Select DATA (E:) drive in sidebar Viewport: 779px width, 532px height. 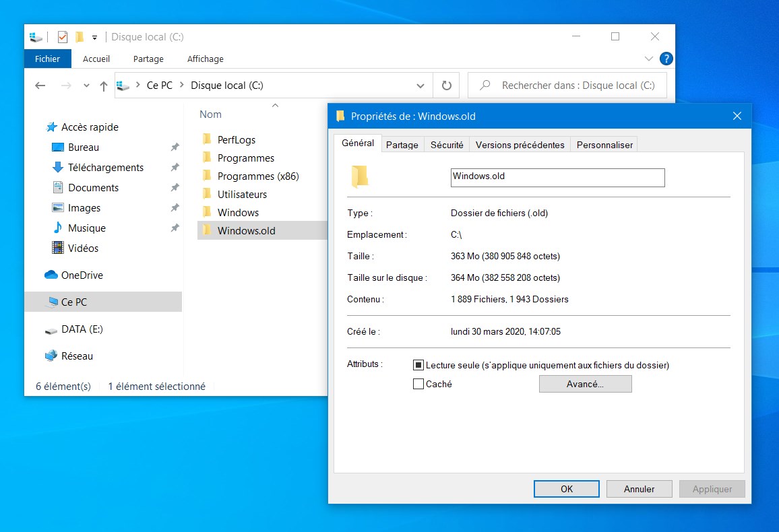(x=82, y=329)
